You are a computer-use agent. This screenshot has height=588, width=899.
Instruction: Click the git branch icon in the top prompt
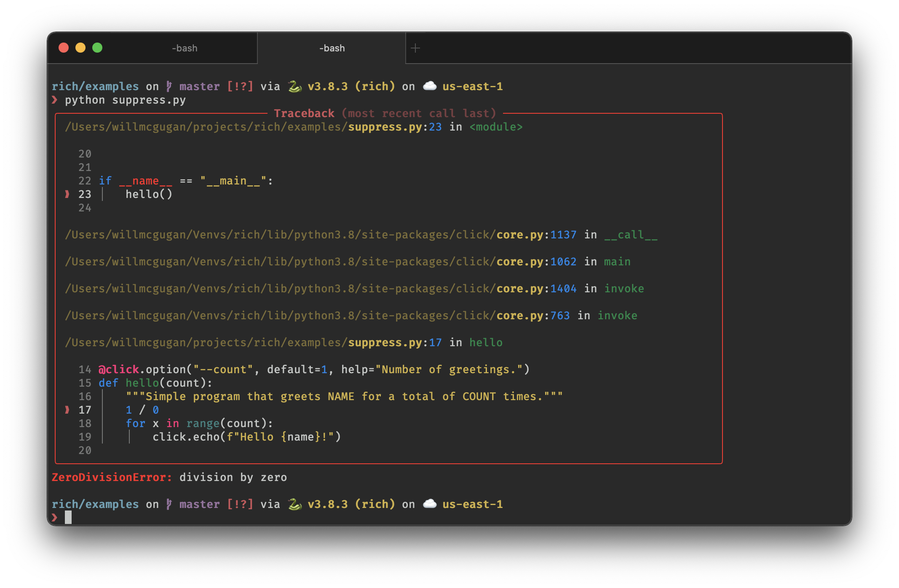[169, 86]
